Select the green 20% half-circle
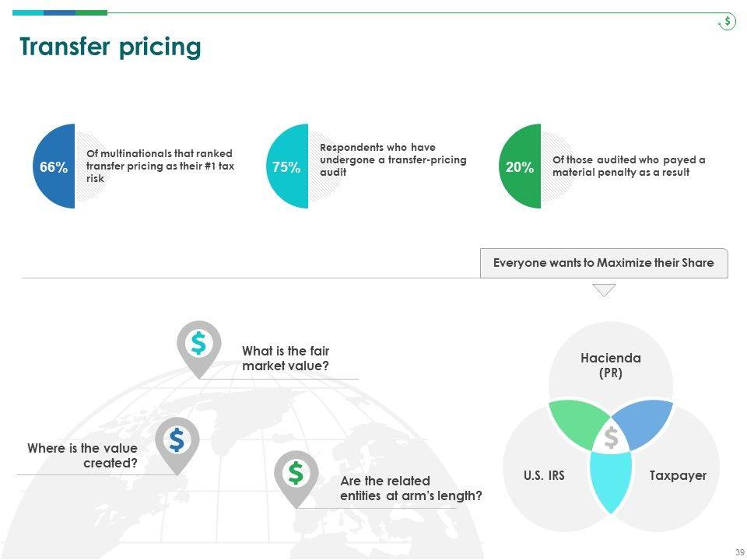 pyautogui.click(x=521, y=166)
